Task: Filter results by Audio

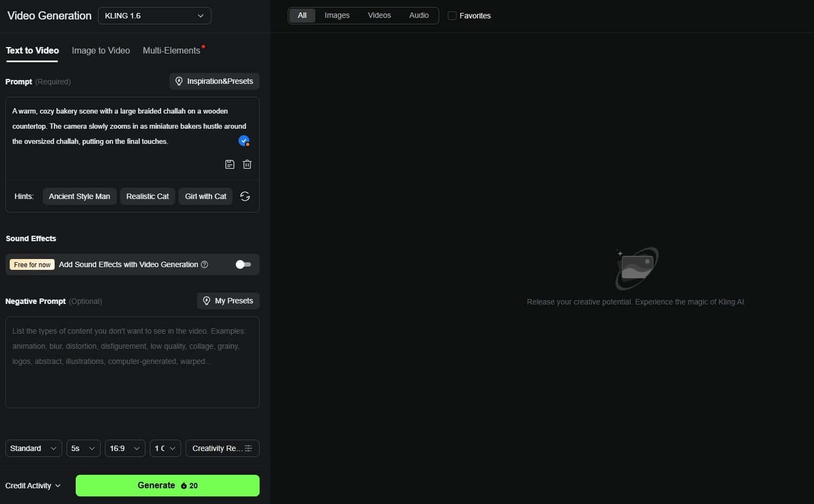Action: point(419,15)
